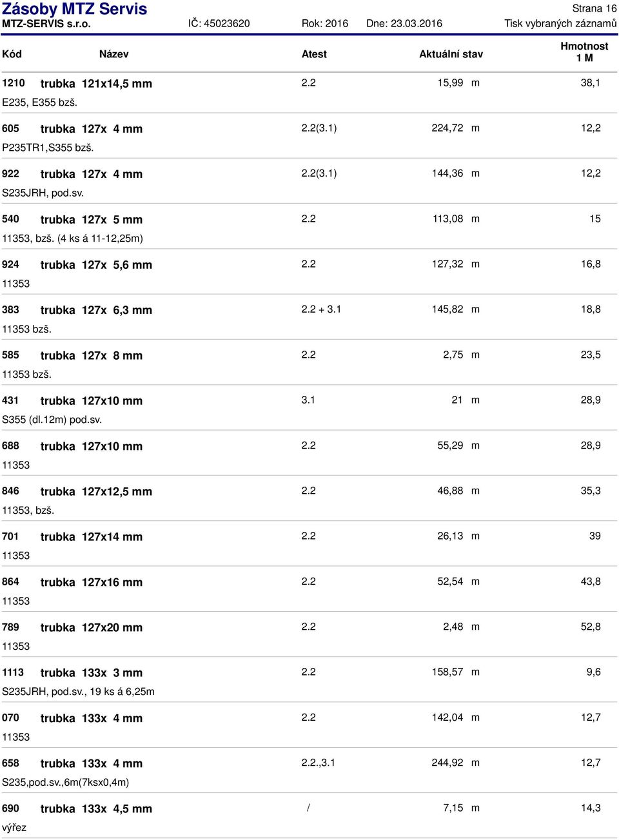Select the Název column header
The width and height of the screenshot is (619, 840).
(113, 54)
